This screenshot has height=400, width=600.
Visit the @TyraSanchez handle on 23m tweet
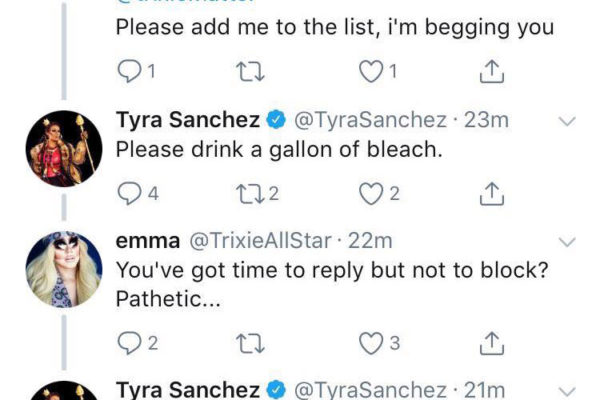[x=368, y=121]
